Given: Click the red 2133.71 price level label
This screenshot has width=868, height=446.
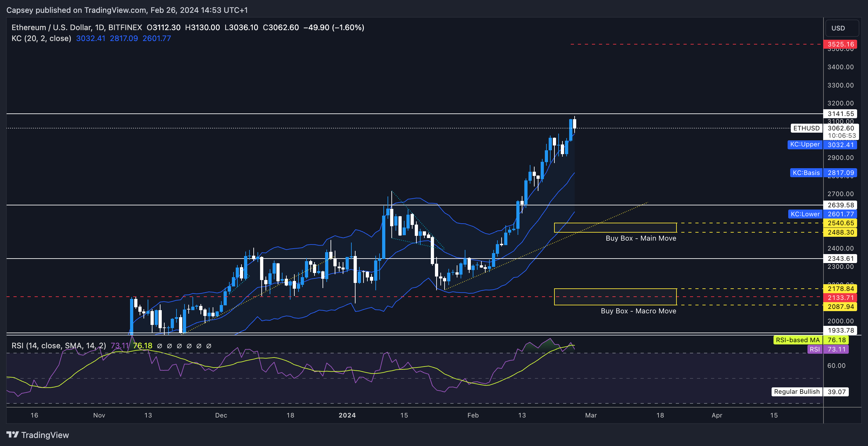Looking at the screenshot, I should 840,298.
